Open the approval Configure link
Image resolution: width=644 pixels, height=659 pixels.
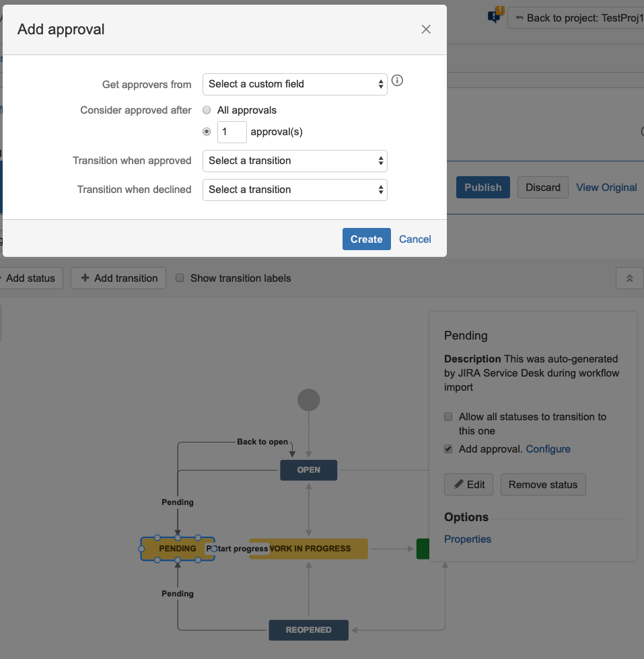548,449
